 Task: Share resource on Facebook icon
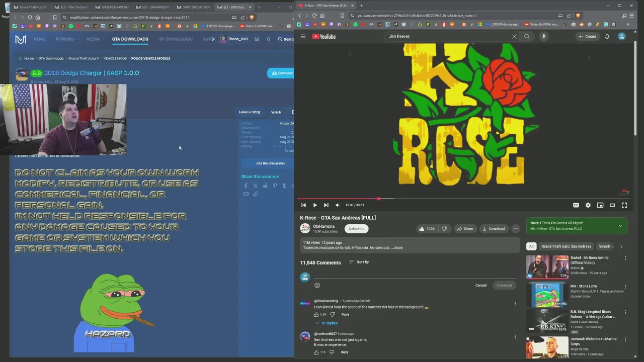coord(246,186)
